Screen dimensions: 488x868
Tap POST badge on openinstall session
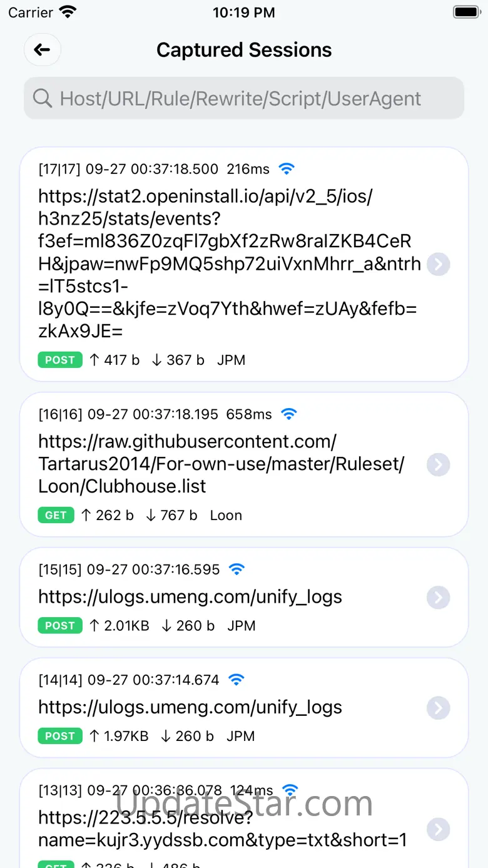pyautogui.click(x=60, y=360)
